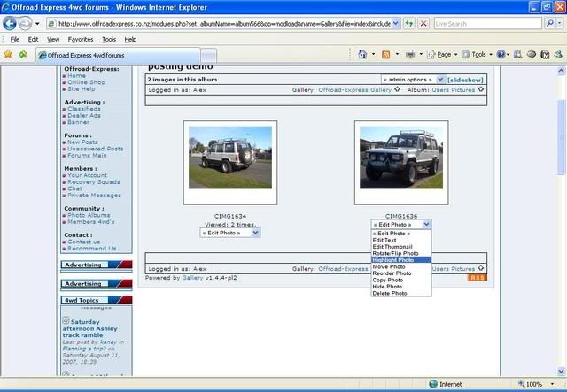
Task: Open Classifieds sidebar link
Action: (84, 109)
